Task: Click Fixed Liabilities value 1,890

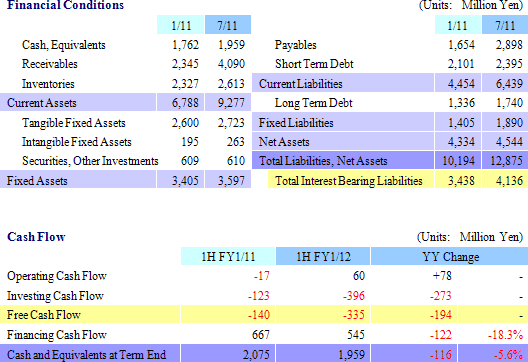Action: (x=509, y=123)
